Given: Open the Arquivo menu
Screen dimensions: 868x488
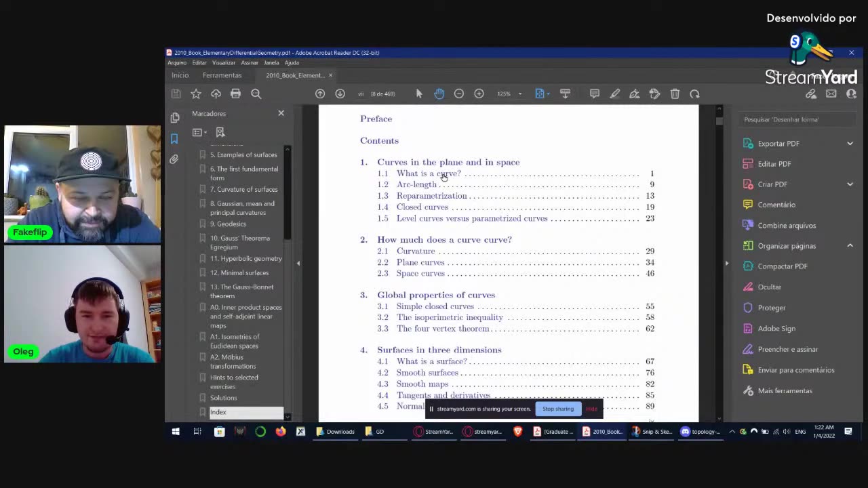Looking at the screenshot, I should click(177, 62).
